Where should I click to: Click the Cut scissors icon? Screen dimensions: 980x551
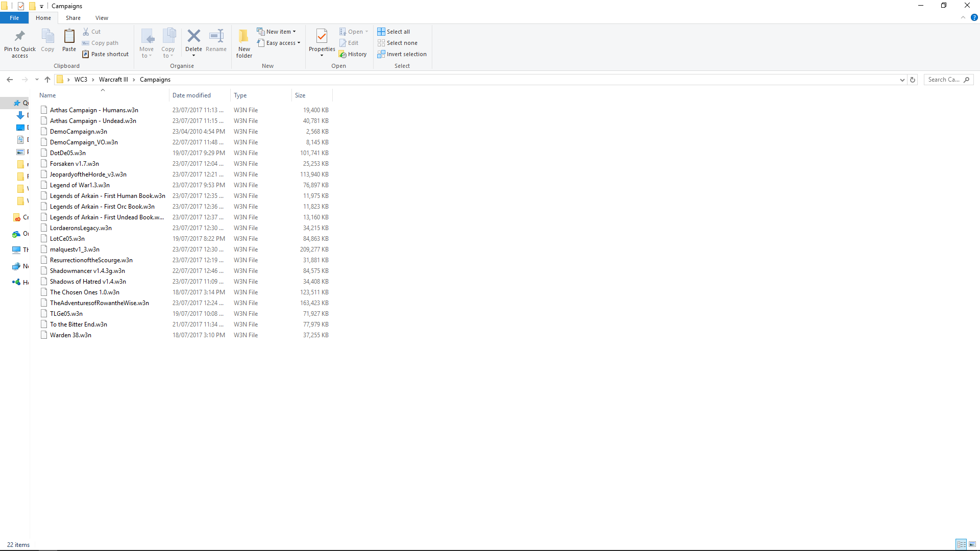[x=86, y=32]
